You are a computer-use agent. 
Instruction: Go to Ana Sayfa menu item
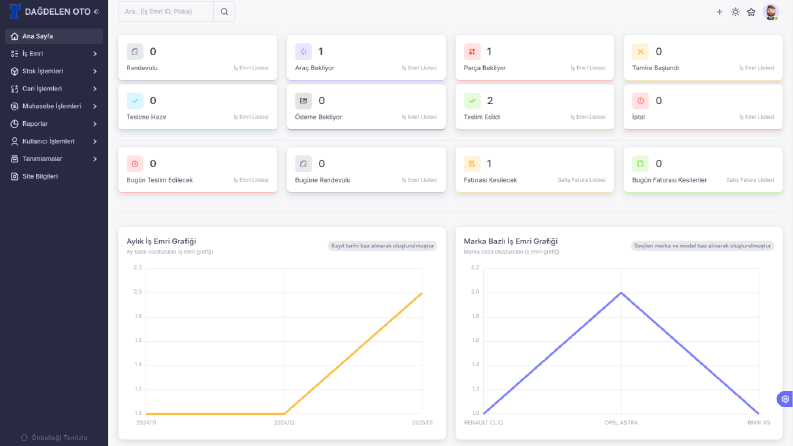click(x=54, y=36)
